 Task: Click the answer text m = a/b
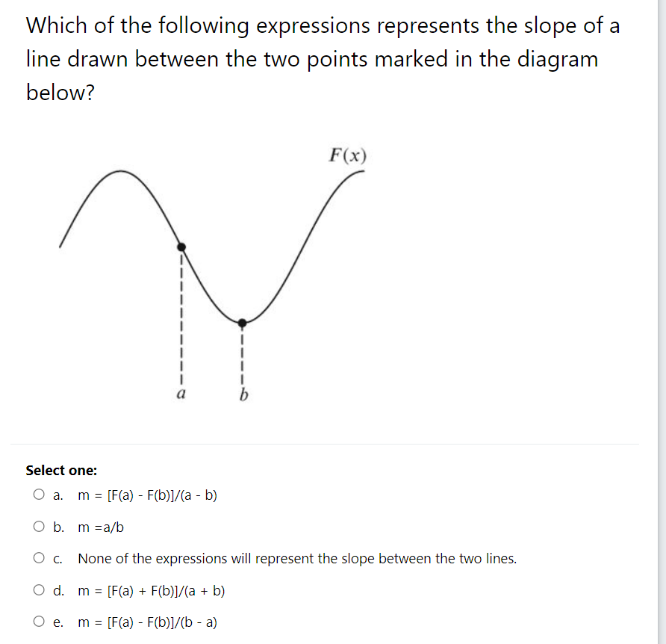(x=102, y=527)
